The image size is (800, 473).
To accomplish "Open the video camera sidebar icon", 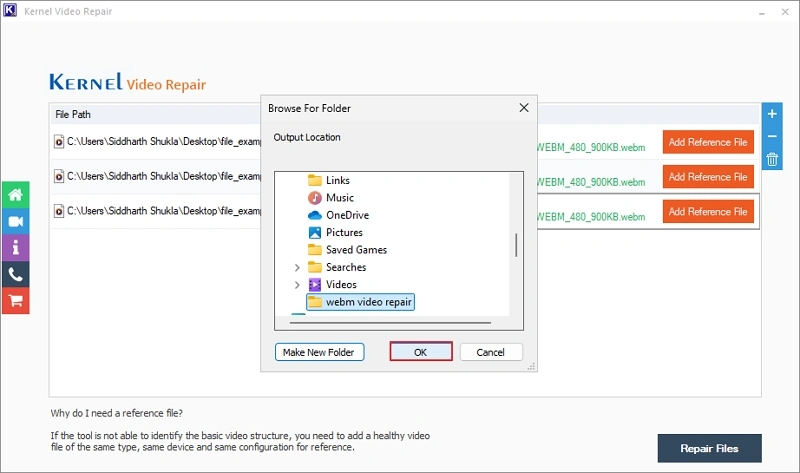I will tap(15, 221).
